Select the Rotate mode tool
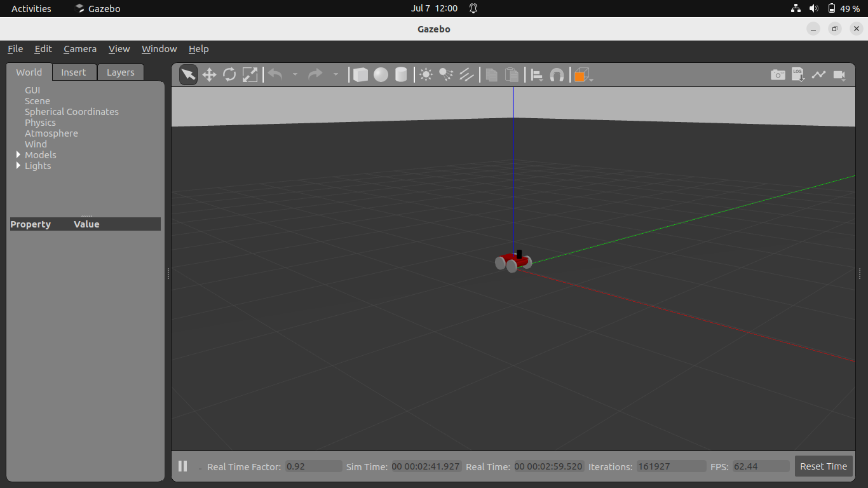This screenshot has height=488, width=868. pos(229,75)
